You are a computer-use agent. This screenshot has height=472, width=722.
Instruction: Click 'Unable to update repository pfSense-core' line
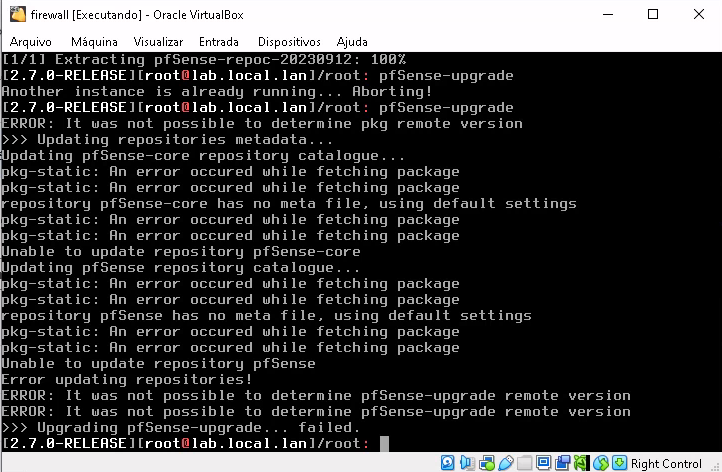[181, 251]
